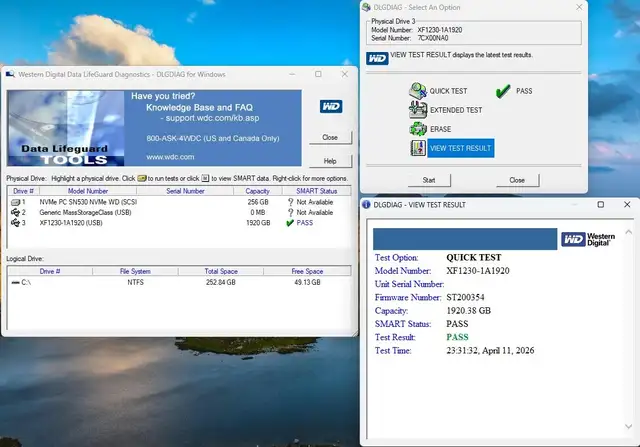
Task: Click the C:\ logical drive icon
Action: pos(16,282)
